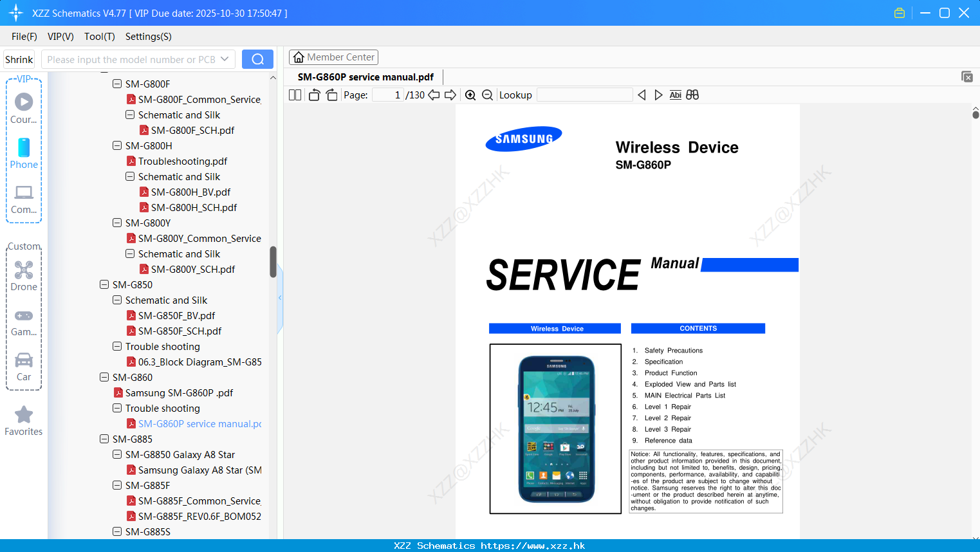This screenshot has width=980, height=552.
Task: Open the Tool(T) menu
Action: (x=100, y=37)
